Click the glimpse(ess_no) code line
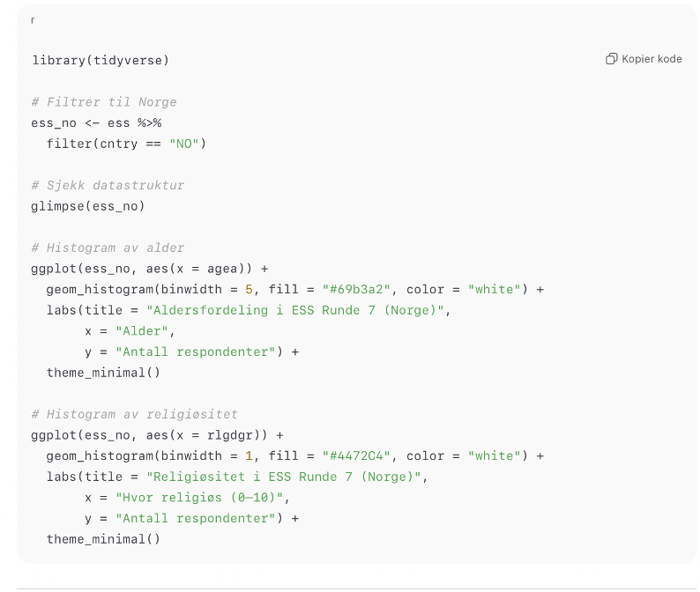 pos(88,206)
